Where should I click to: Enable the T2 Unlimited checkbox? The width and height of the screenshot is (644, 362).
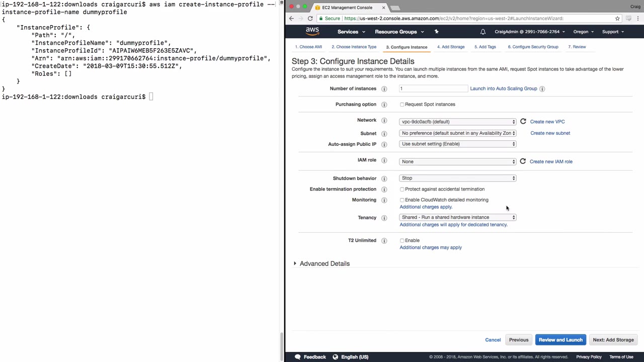402,241
